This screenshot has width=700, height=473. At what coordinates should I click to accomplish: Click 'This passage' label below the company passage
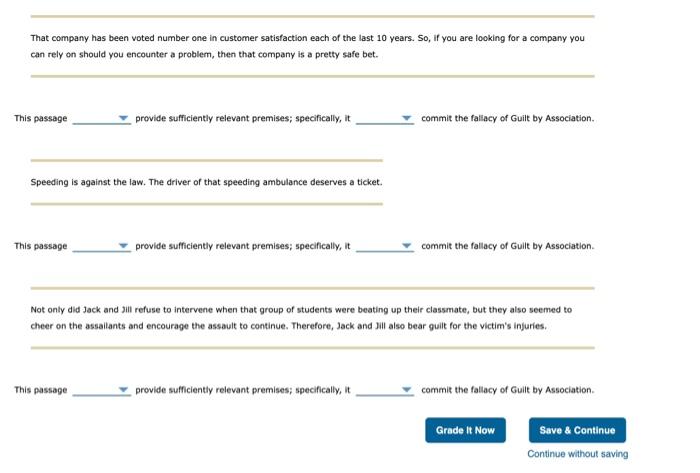41,118
